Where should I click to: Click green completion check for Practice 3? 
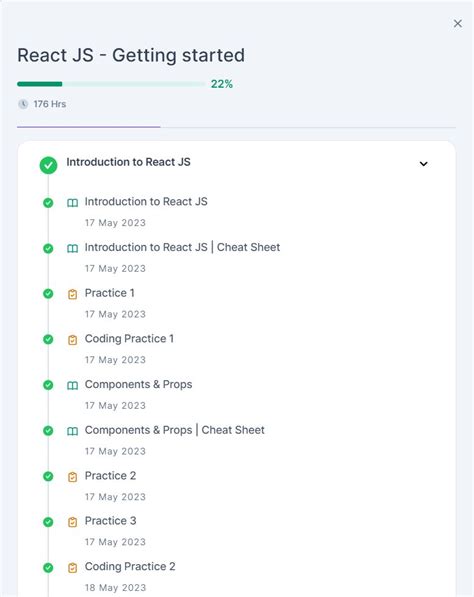click(48, 522)
